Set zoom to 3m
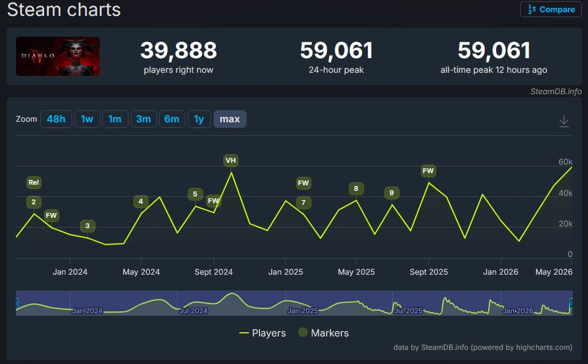Screen dimensions: 588x364 click(x=144, y=119)
